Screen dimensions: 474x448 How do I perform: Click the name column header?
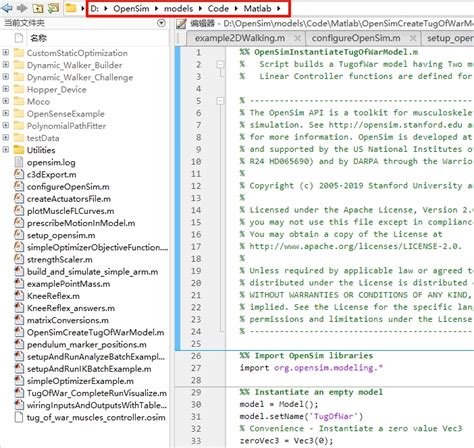tap(38, 38)
